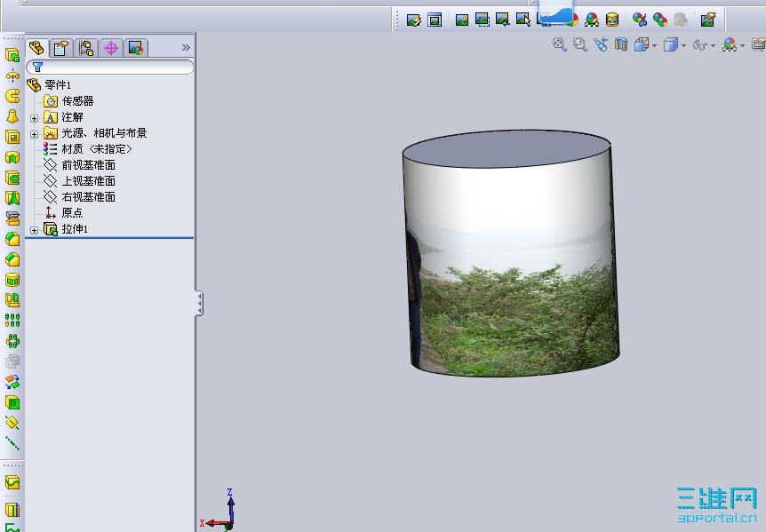The image size is (766, 532).
Task: Click the decal cylinder icon
Action: (x=612, y=20)
